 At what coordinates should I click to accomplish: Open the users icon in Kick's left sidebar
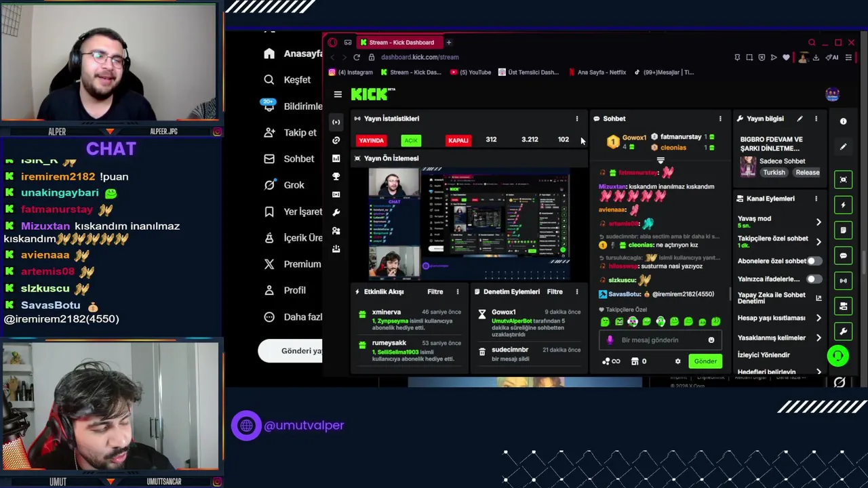coord(336,230)
